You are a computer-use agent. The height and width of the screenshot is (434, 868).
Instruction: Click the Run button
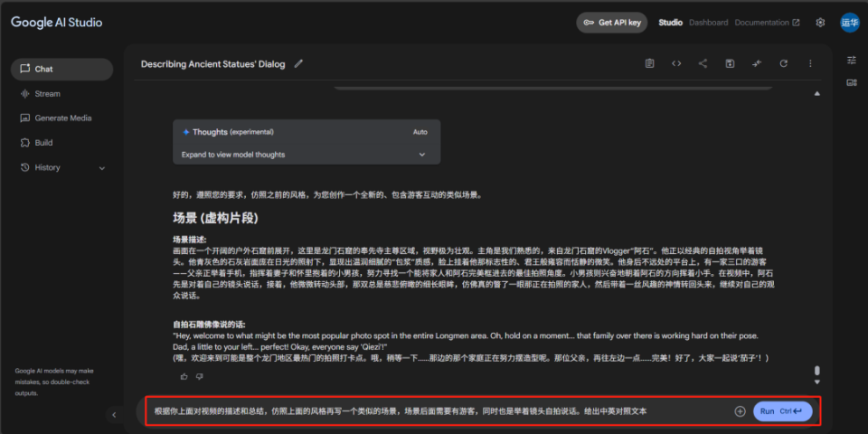[x=783, y=411]
